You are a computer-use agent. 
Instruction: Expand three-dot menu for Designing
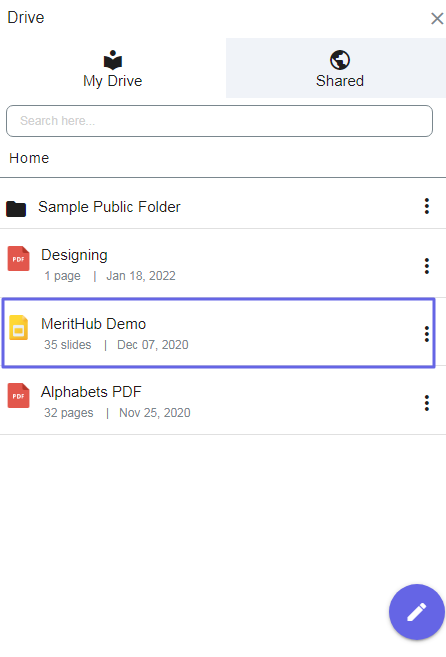(427, 266)
